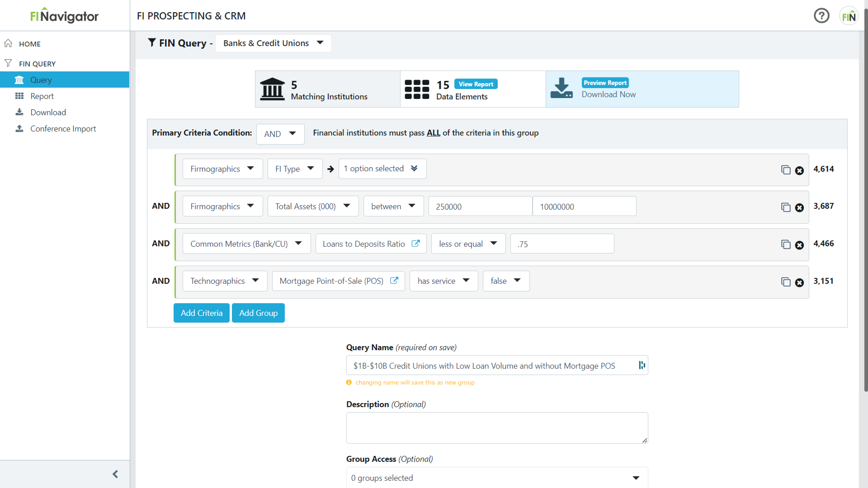
Task: Open Firmographics dropdown in FI Type row
Action: click(222, 169)
